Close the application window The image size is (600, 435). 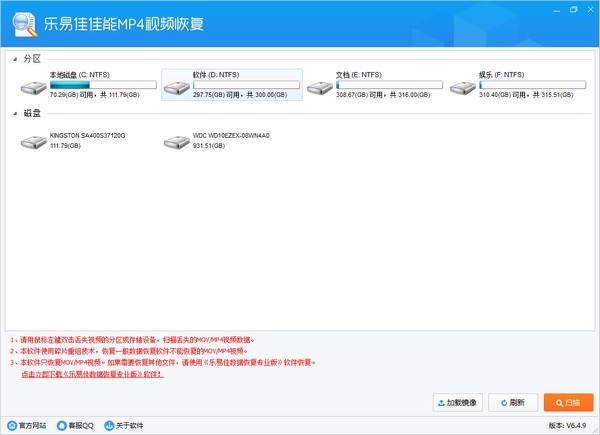click(591, 10)
